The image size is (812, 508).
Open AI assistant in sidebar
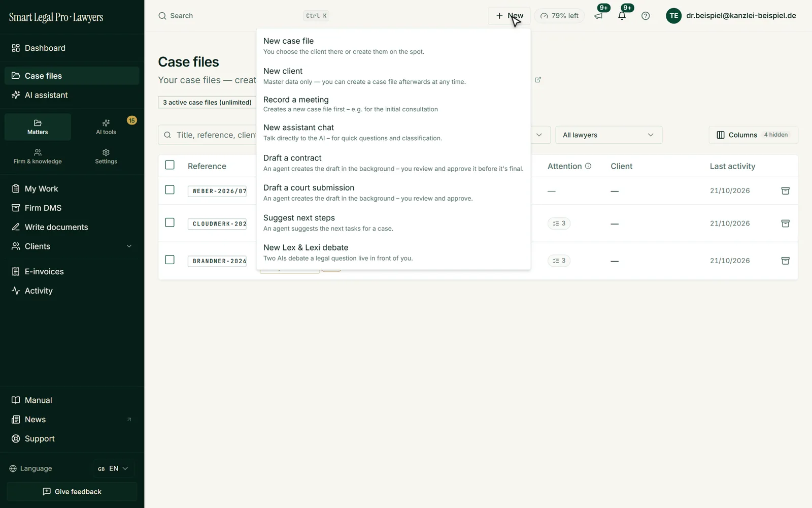tap(72, 95)
